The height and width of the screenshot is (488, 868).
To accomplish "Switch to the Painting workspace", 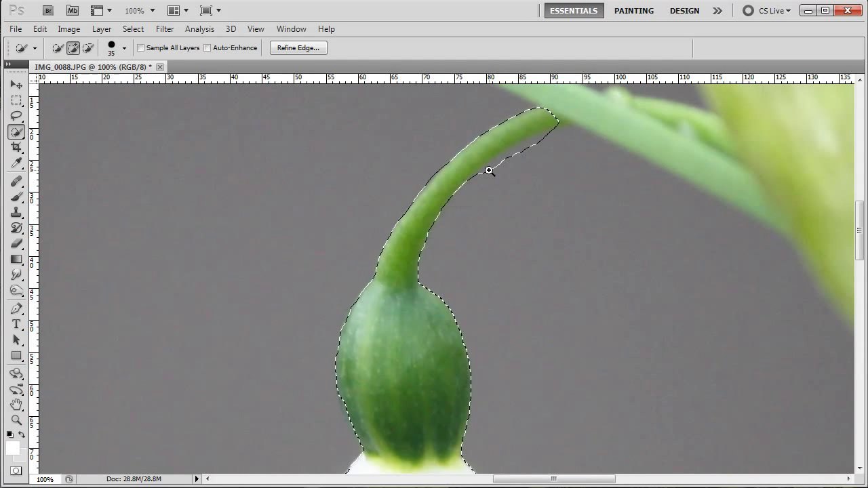I will tap(634, 11).
